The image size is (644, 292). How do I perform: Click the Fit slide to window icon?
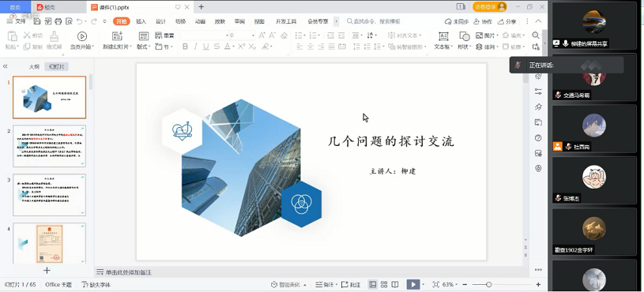pos(435,285)
